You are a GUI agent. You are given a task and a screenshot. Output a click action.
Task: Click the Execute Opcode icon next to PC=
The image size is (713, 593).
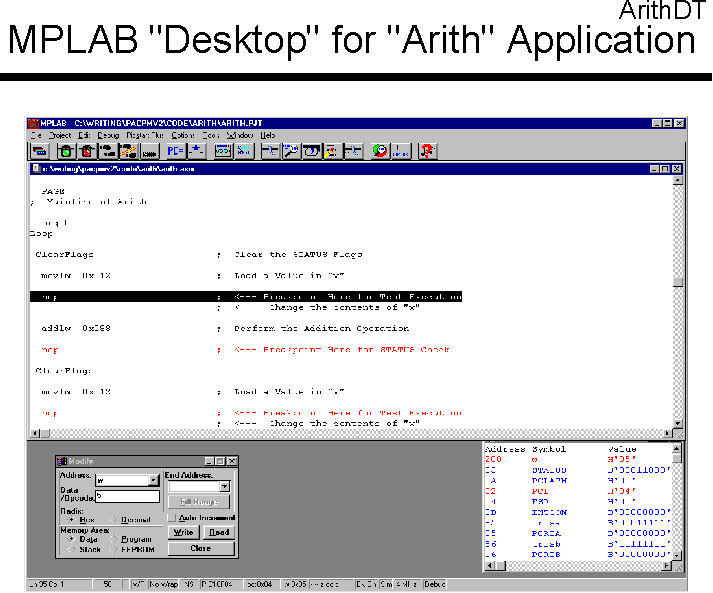(196, 151)
